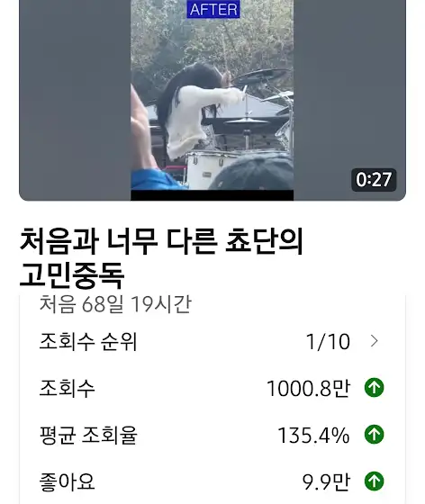The height and width of the screenshot is (504, 425).
Task: Select the 조회수 row label
Action: [x=67, y=388]
